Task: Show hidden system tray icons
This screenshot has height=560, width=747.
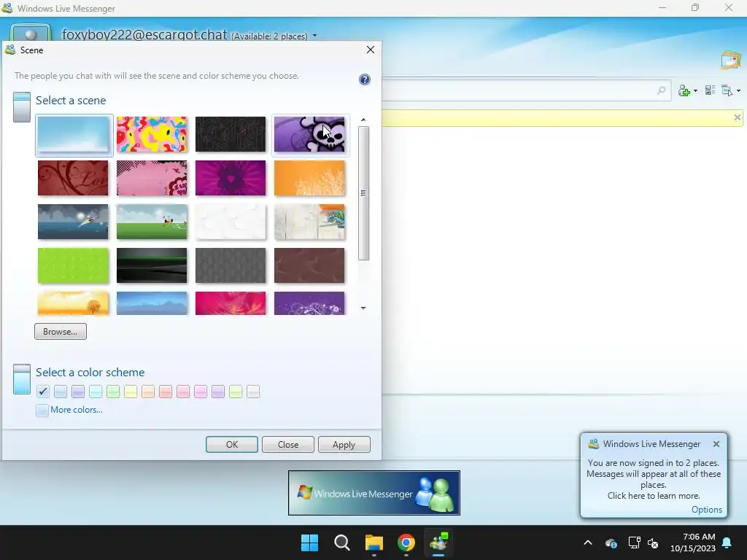Action: [x=588, y=542]
